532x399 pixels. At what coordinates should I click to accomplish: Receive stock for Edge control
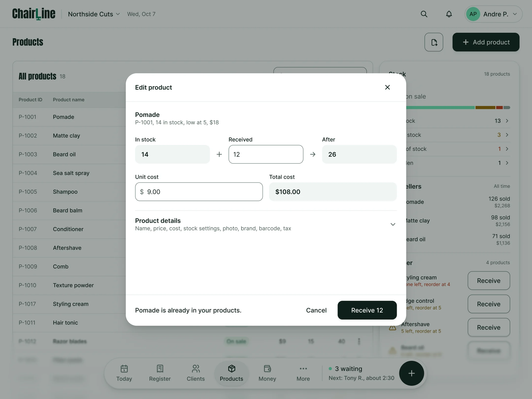point(489,304)
